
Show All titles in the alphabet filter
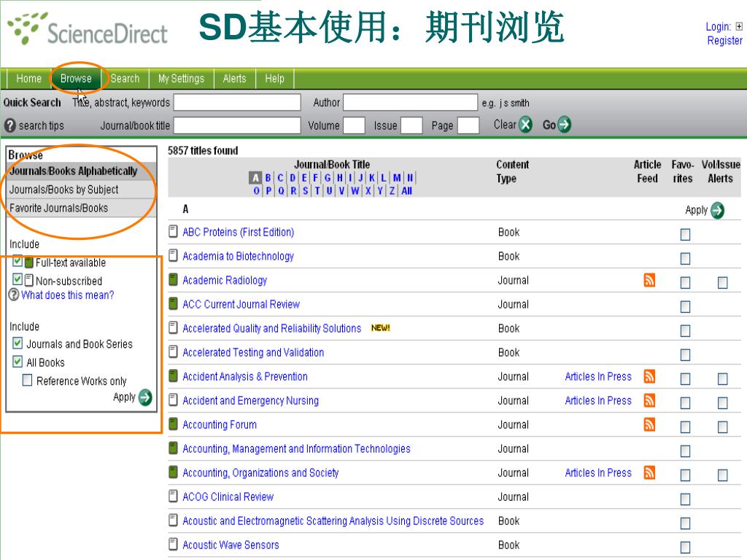406,191
